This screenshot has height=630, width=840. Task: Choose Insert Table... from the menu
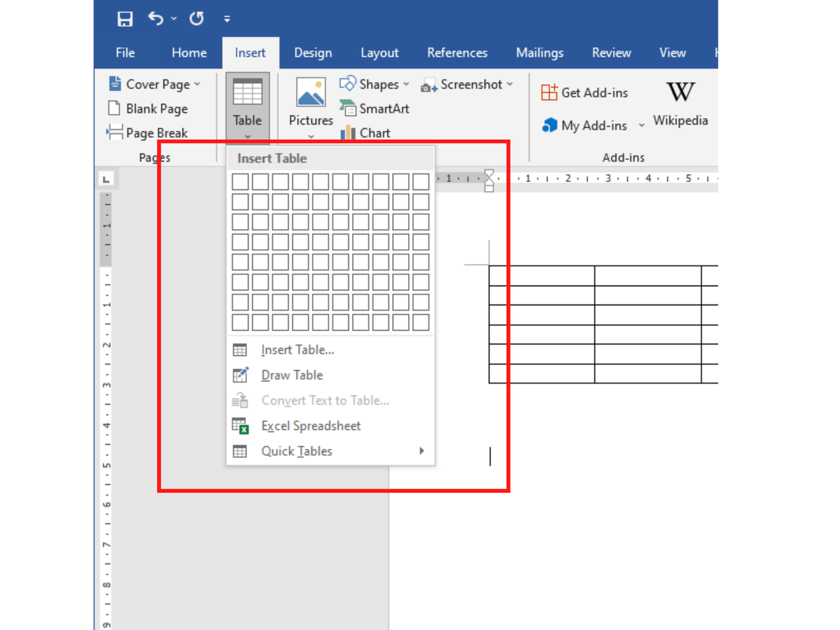coord(297,350)
